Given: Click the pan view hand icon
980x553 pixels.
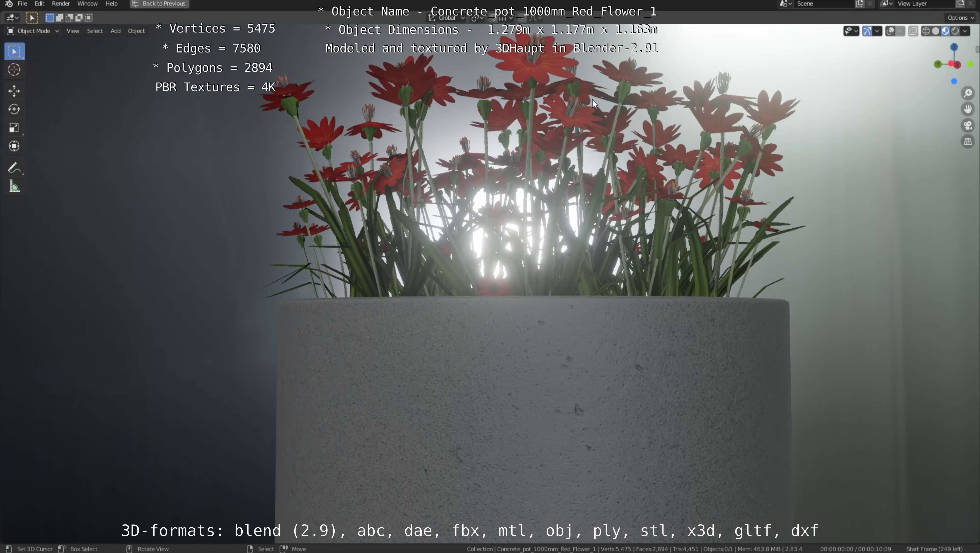Looking at the screenshot, I should (x=968, y=109).
